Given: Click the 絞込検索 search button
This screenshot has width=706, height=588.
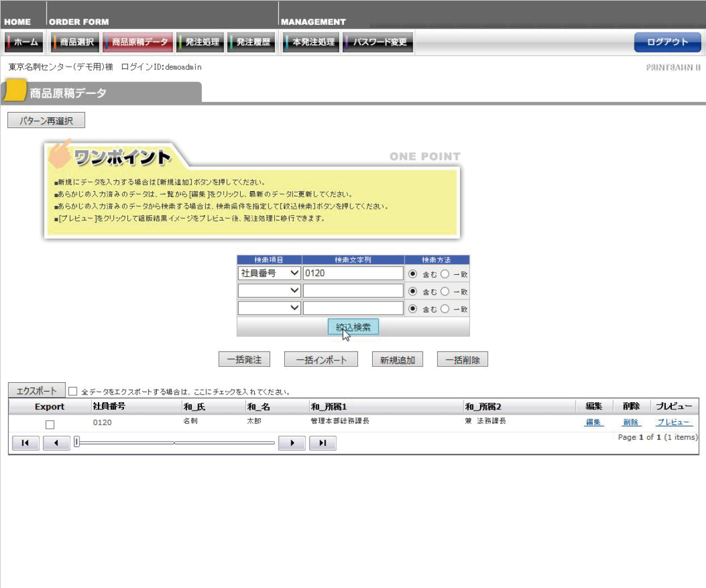Looking at the screenshot, I should click(x=353, y=327).
